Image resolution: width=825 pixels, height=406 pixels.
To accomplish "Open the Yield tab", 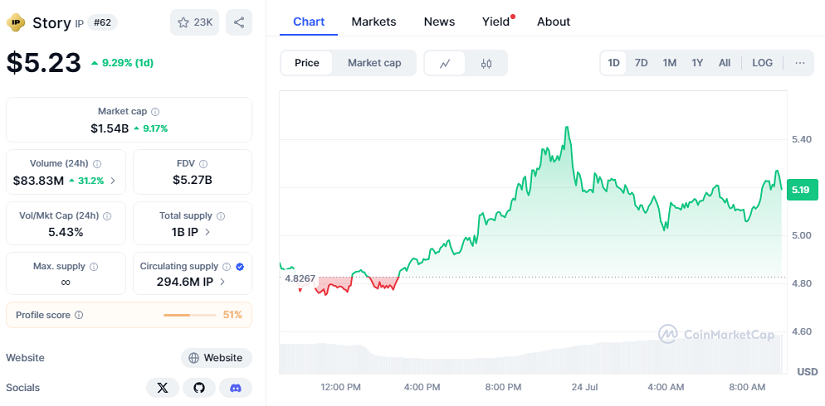I will point(496,22).
